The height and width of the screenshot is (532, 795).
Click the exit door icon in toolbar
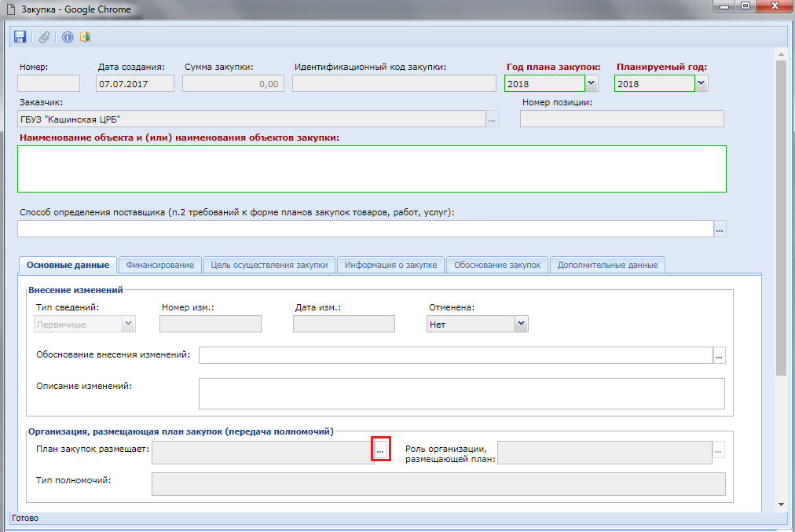pyautogui.click(x=85, y=37)
